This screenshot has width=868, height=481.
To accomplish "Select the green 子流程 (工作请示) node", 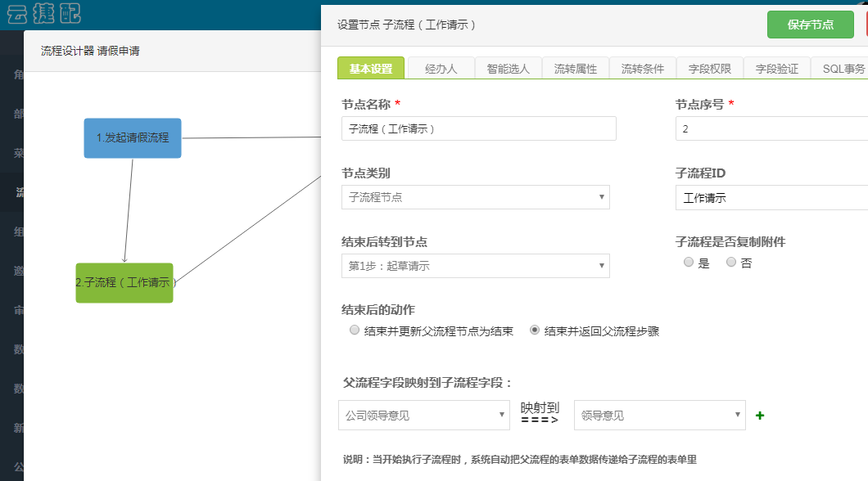I will [124, 283].
